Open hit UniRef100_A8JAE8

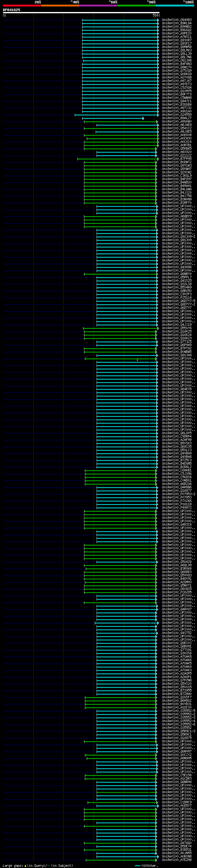(177, 125)
